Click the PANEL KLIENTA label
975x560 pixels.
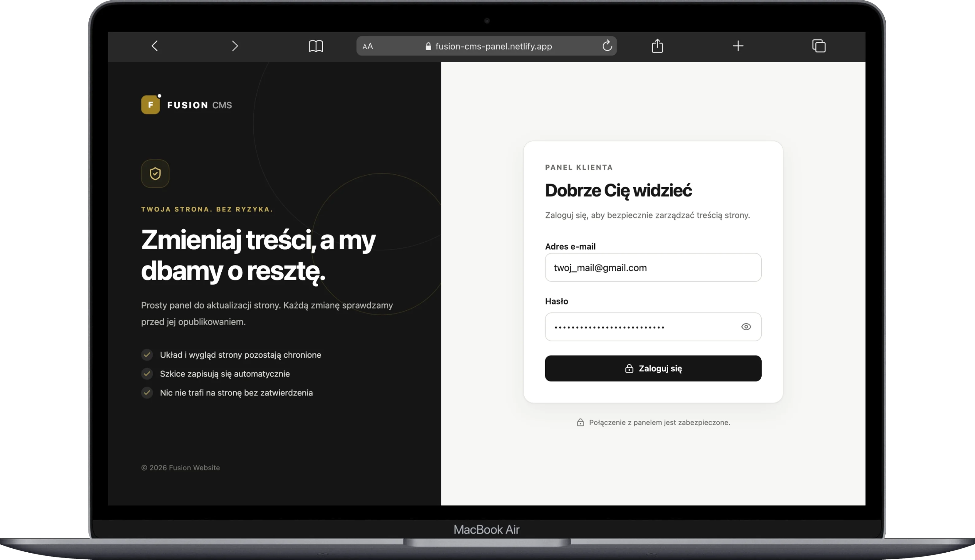579,167
